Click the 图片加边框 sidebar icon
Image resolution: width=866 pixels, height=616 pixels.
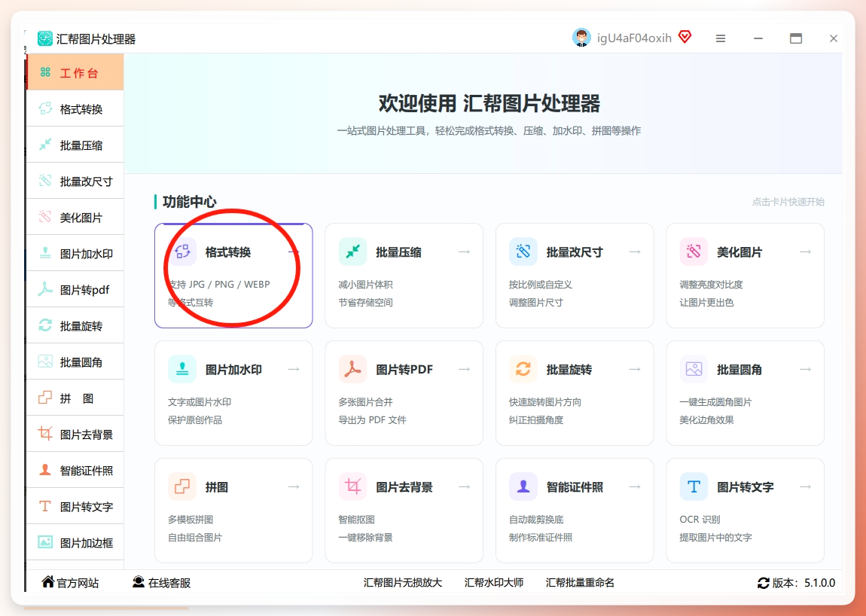pos(45,542)
